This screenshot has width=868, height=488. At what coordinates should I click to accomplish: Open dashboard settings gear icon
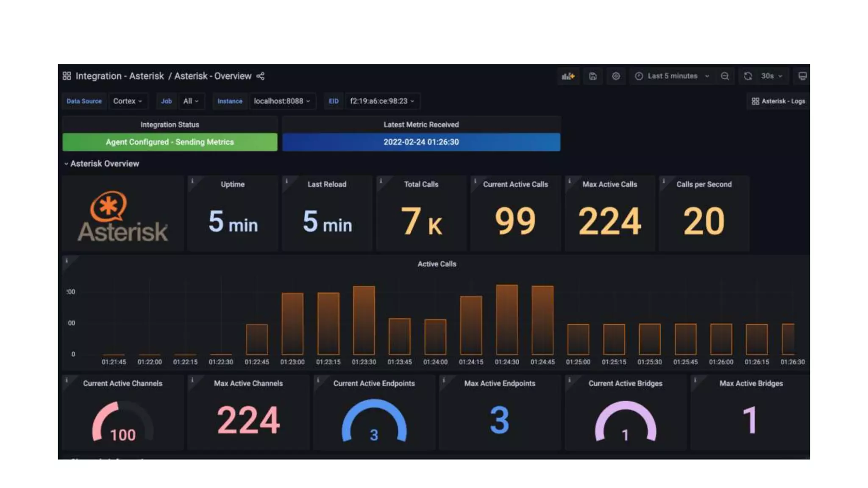tap(616, 76)
